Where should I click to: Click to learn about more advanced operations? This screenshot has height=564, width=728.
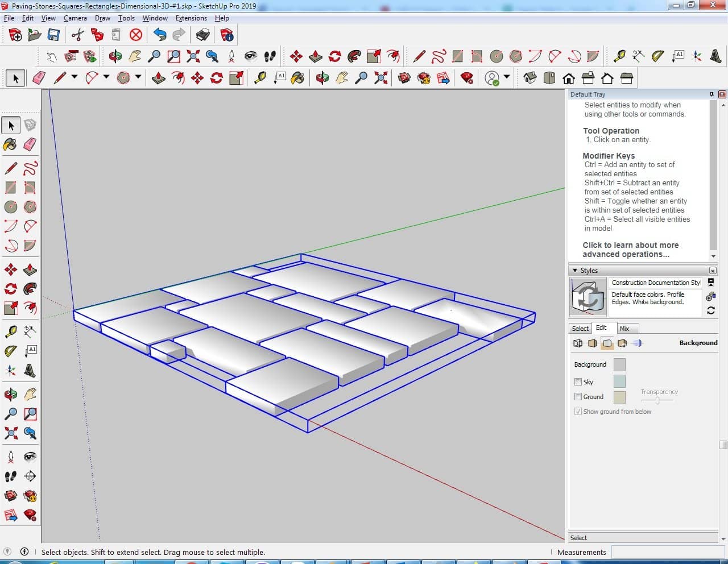pyautogui.click(x=630, y=250)
